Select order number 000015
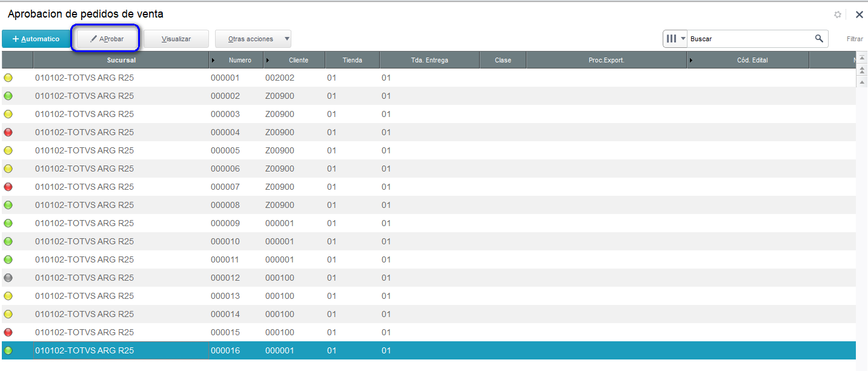 pos(225,332)
